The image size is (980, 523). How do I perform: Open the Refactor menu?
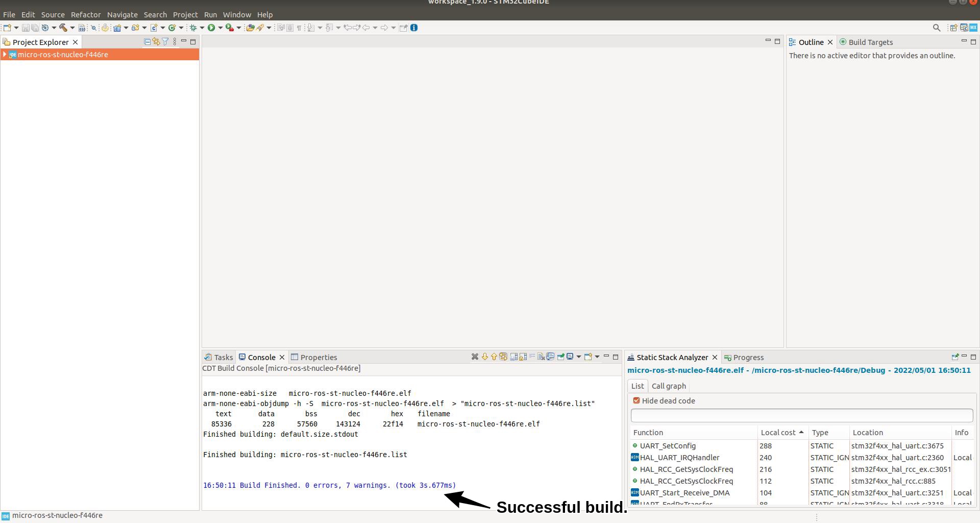(x=86, y=15)
